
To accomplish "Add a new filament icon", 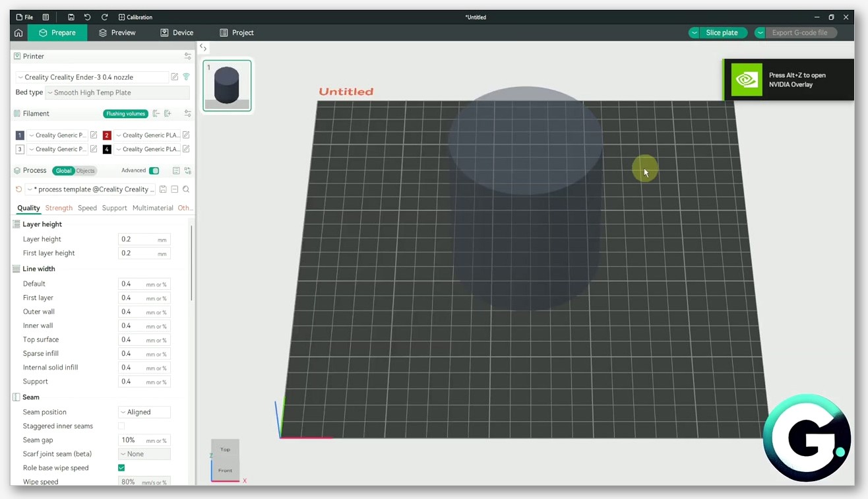I will [x=168, y=114].
